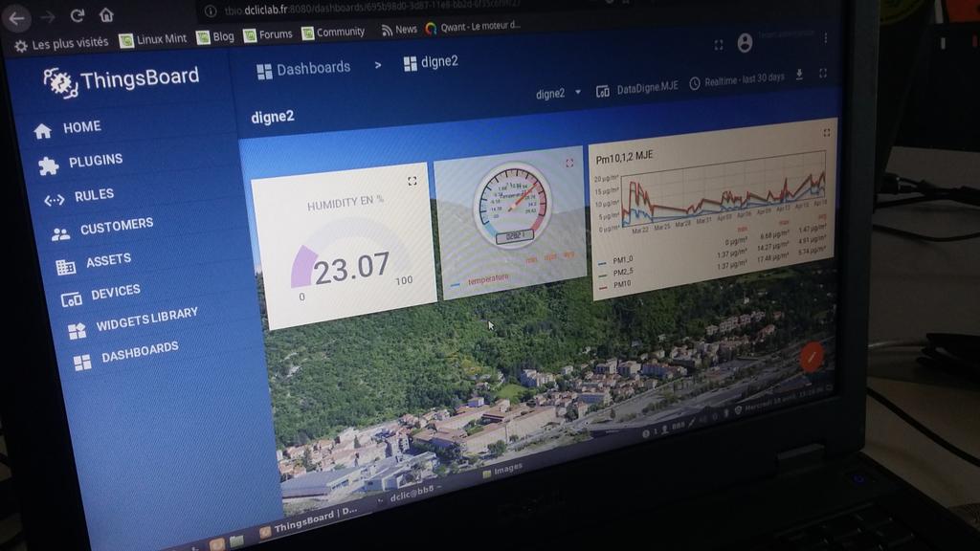Toggle the PM2_5 series in the legend
The image size is (980, 551).
click(x=616, y=273)
